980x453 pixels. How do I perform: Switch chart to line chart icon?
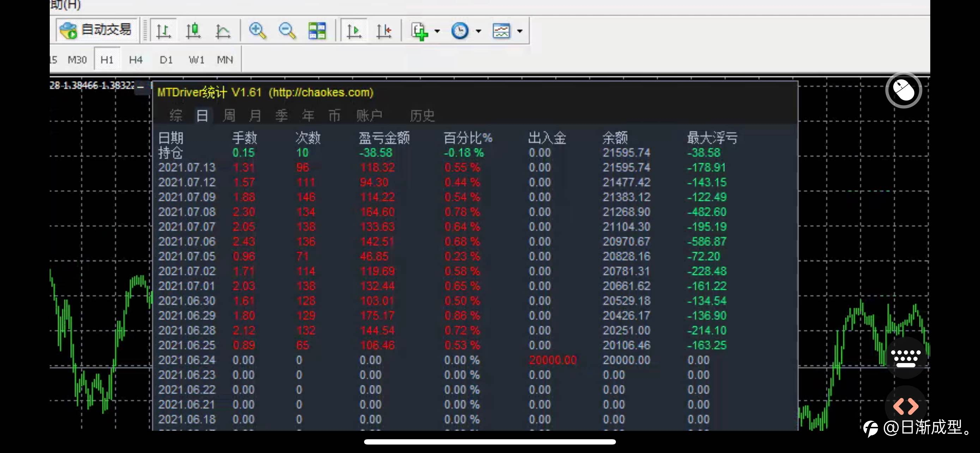click(223, 30)
